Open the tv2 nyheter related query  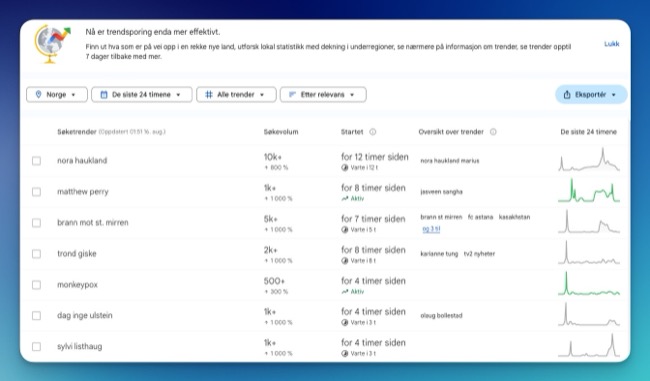pyautogui.click(x=479, y=254)
